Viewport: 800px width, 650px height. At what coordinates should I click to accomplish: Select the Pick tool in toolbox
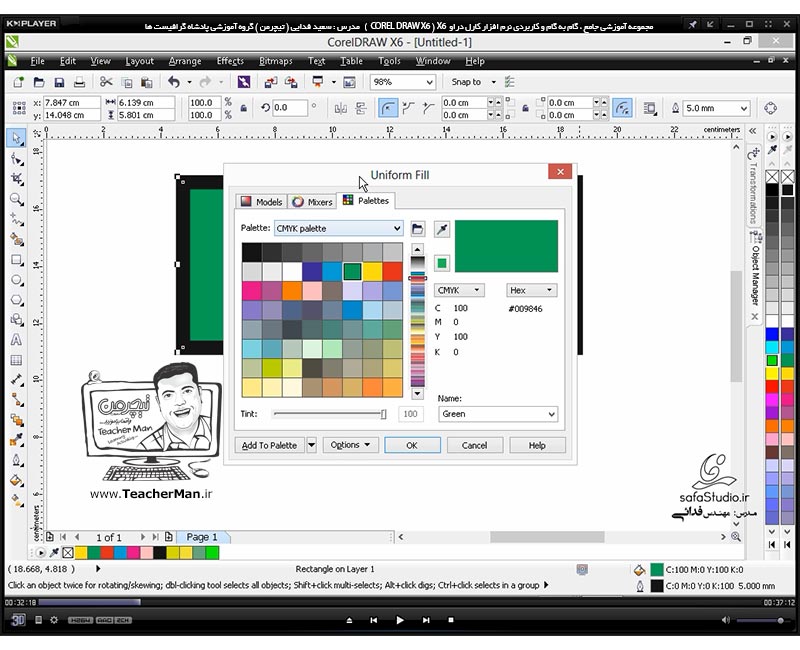(x=16, y=138)
